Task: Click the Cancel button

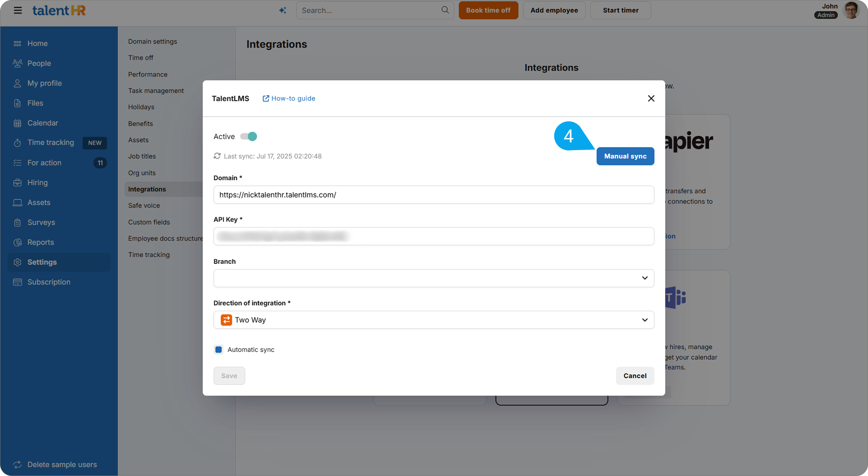Action: point(635,376)
